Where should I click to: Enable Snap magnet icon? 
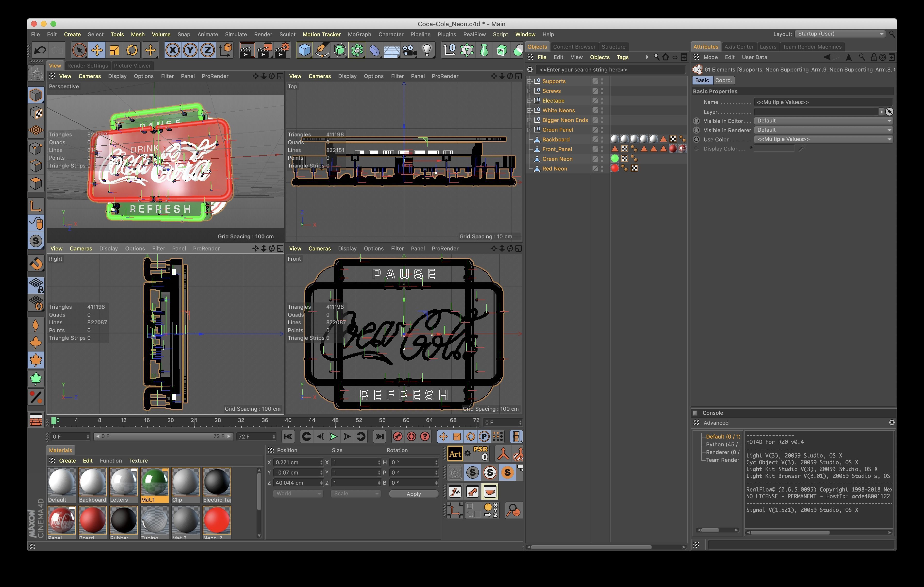click(x=36, y=264)
